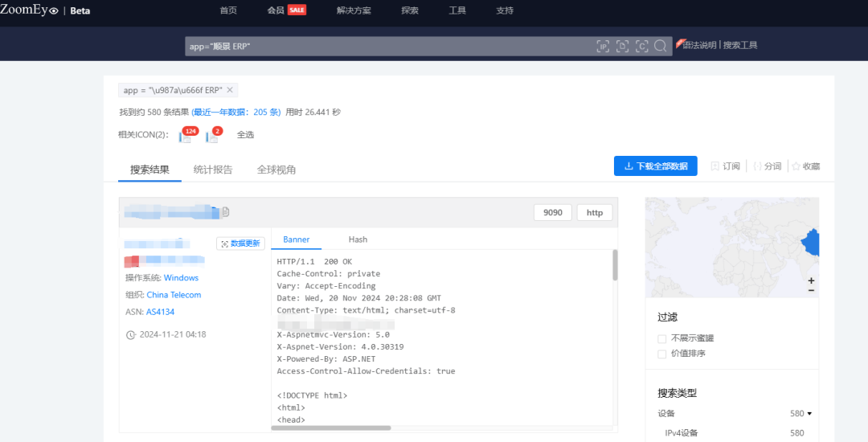Click the 最近一年数据: 205 条 link
Image resolution: width=868 pixels, height=442 pixels.
click(x=235, y=112)
